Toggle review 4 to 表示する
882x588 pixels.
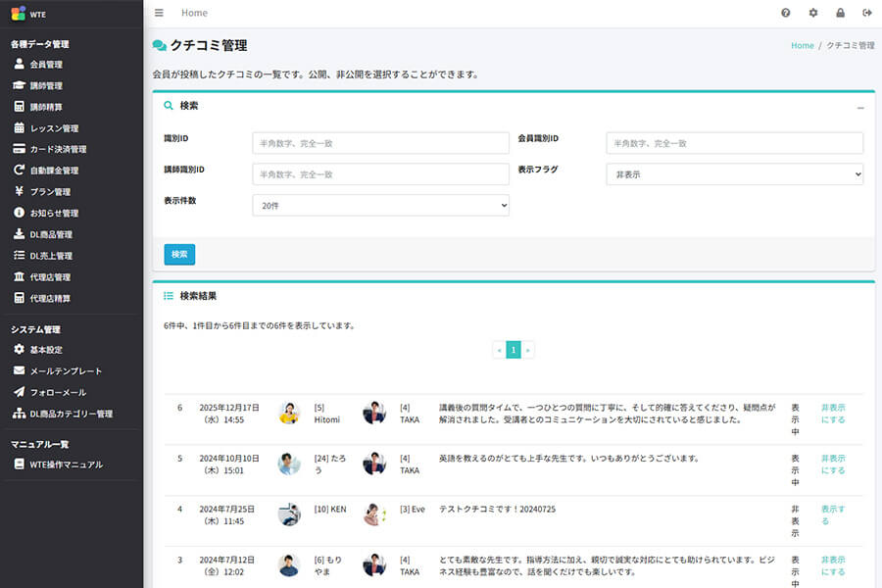pos(832,514)
